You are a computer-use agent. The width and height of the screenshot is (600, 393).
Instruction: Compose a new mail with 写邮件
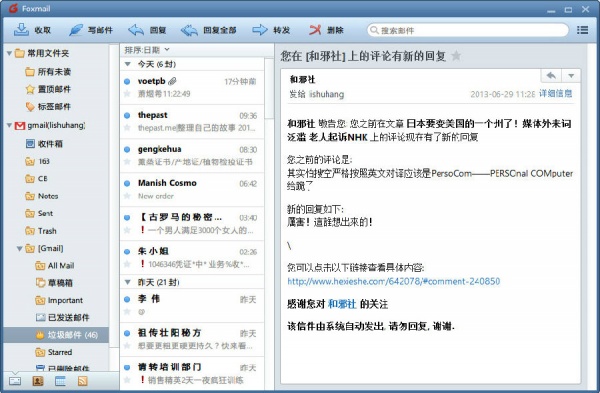pos(91,30)
